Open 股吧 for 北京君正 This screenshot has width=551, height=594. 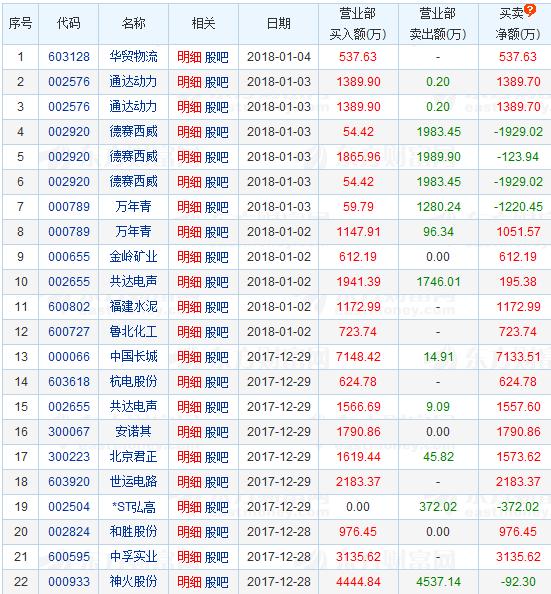pos(216,457)
